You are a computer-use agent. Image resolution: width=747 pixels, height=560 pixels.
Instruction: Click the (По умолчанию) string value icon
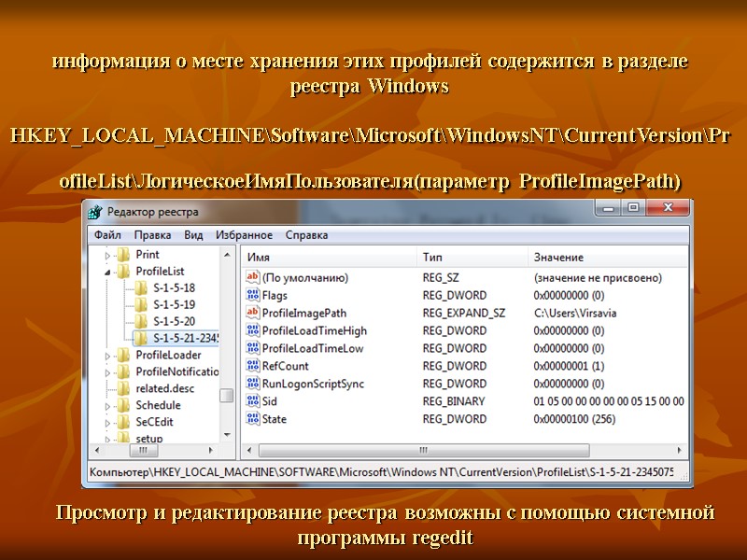point(252,277)
